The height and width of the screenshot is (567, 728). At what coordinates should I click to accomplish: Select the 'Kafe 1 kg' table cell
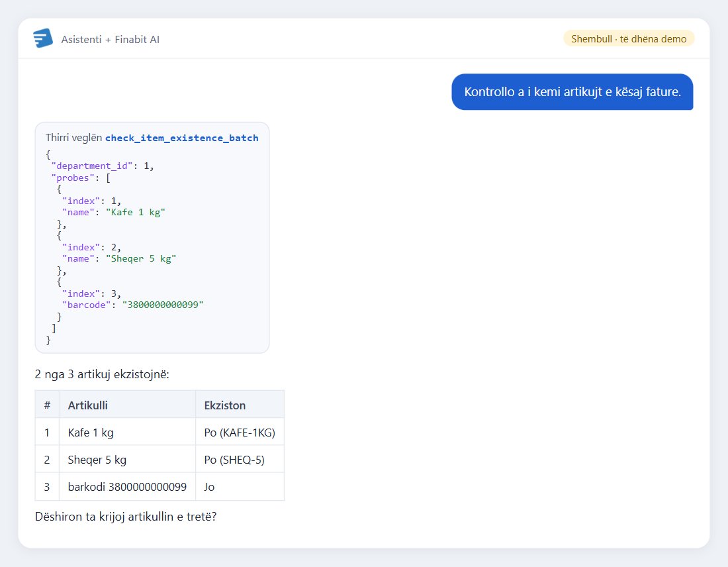[127, 433]
